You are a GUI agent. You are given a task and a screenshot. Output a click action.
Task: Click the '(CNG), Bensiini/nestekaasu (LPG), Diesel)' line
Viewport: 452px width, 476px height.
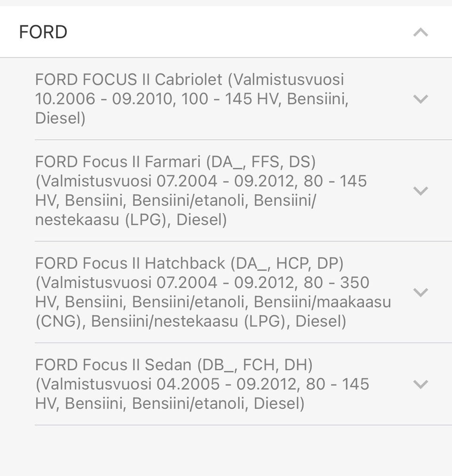[190, 321]
